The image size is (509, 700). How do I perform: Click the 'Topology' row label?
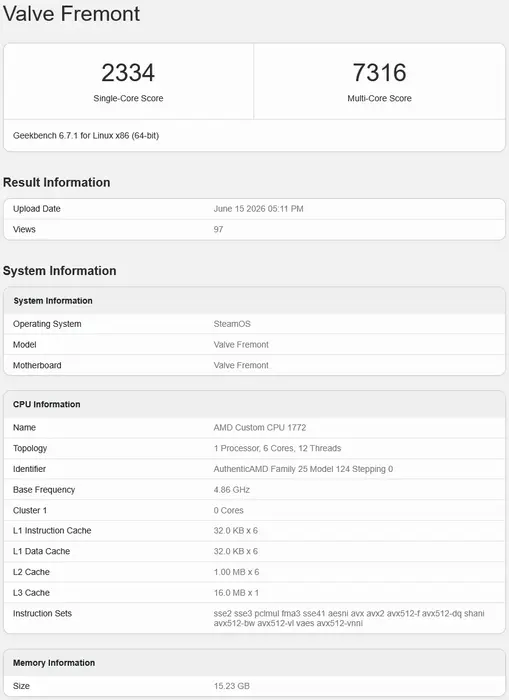click(30, 448)
